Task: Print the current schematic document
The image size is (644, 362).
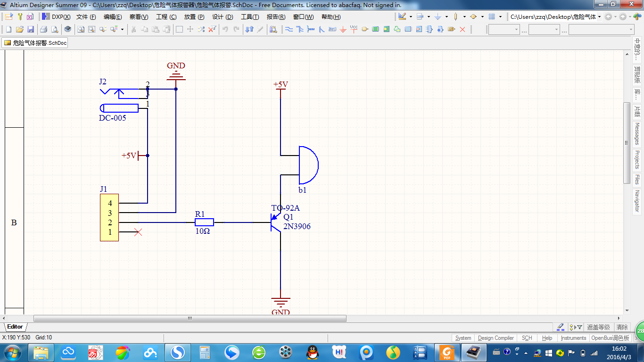Action: tap(43, 29)
